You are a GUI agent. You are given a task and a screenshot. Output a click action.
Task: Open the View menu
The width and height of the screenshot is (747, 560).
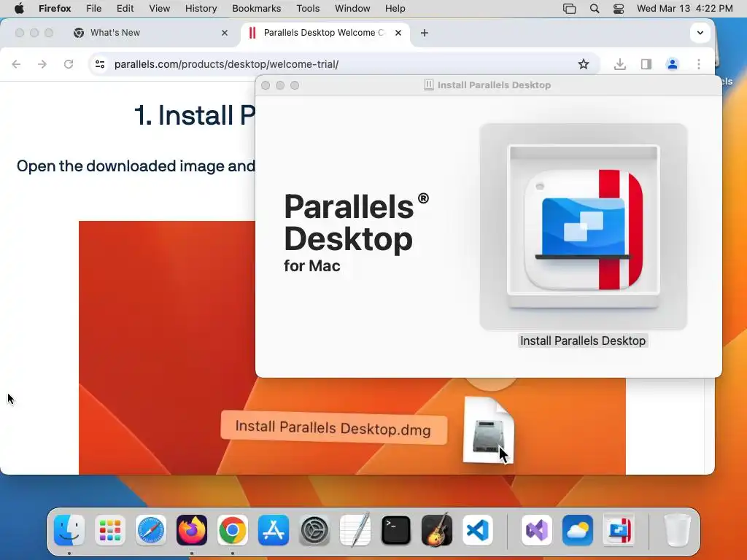coord(159,8)
